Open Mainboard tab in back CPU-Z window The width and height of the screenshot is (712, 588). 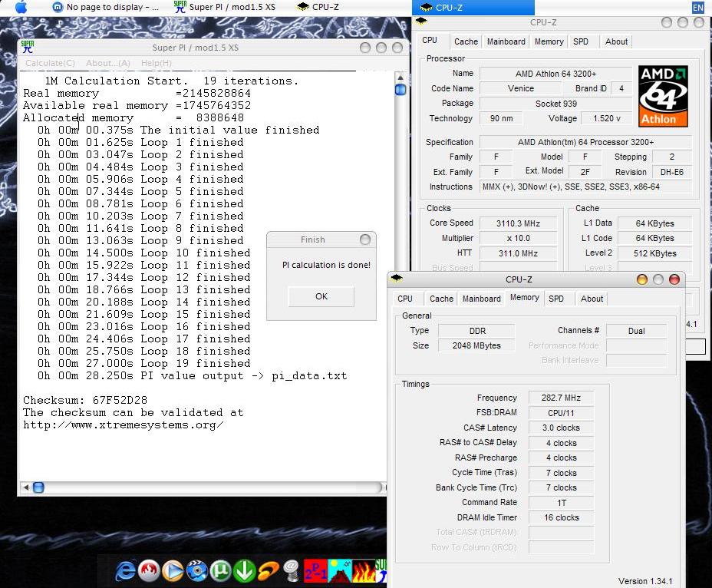point(506,41)
